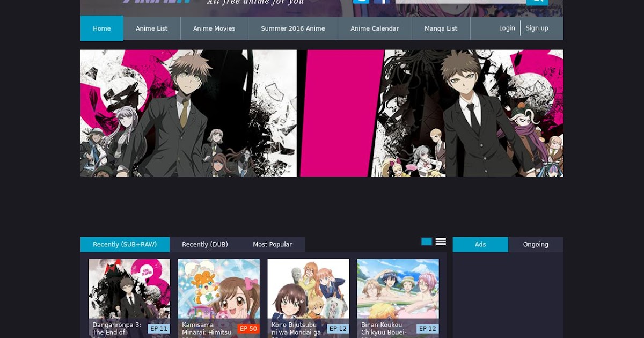Open Anime Movies section
The width and height of the screenshot is (644, 338).
point(214,28)
